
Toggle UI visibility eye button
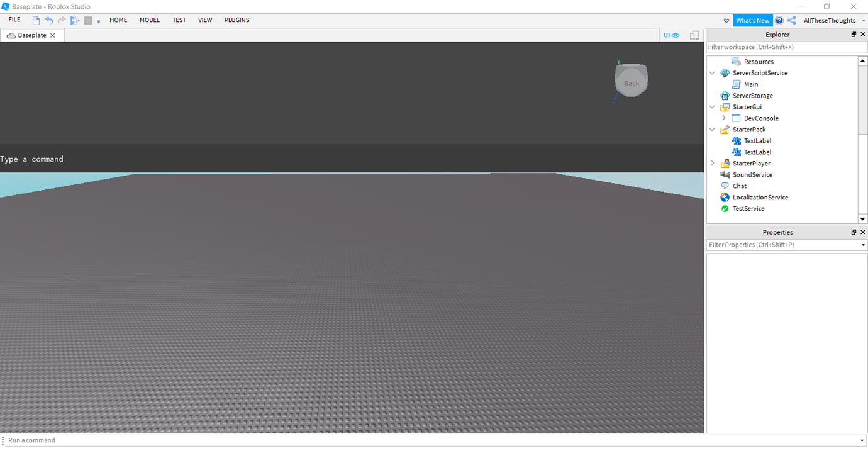[x=672, y=35]
